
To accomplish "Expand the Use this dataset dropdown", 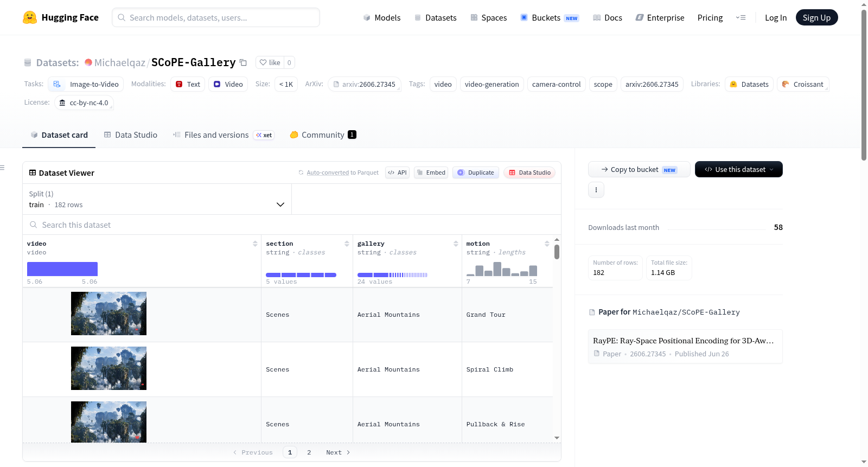I will pos(739,169).
